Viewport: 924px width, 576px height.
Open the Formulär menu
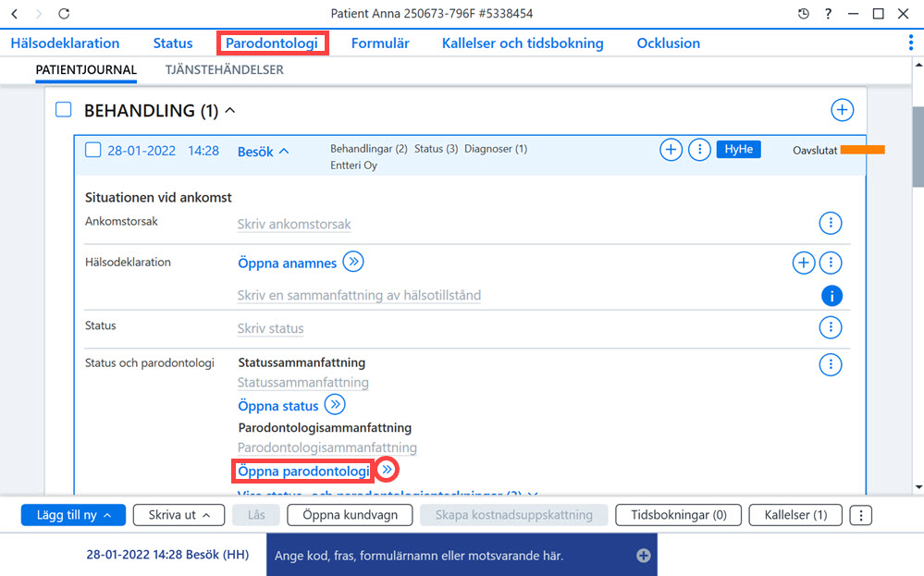tap(380, 43)
